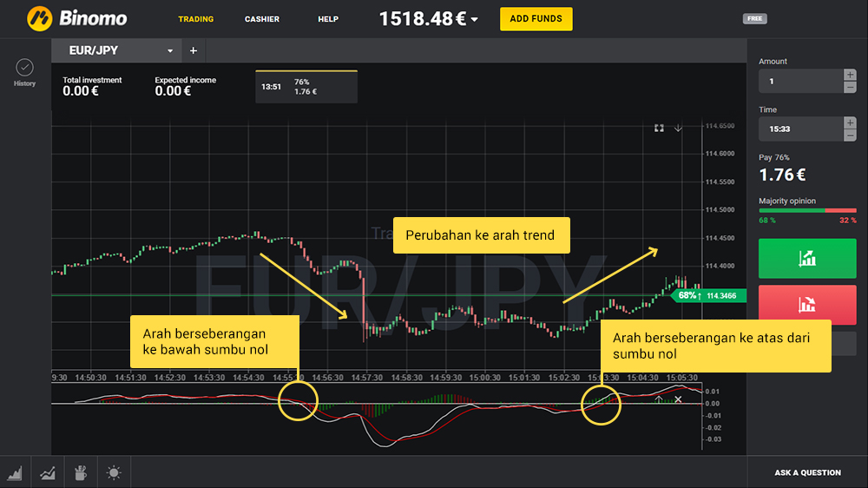The image size is (868, 488).
Task: Click the Time input field showing 15:33
Action: pos(800,129)
